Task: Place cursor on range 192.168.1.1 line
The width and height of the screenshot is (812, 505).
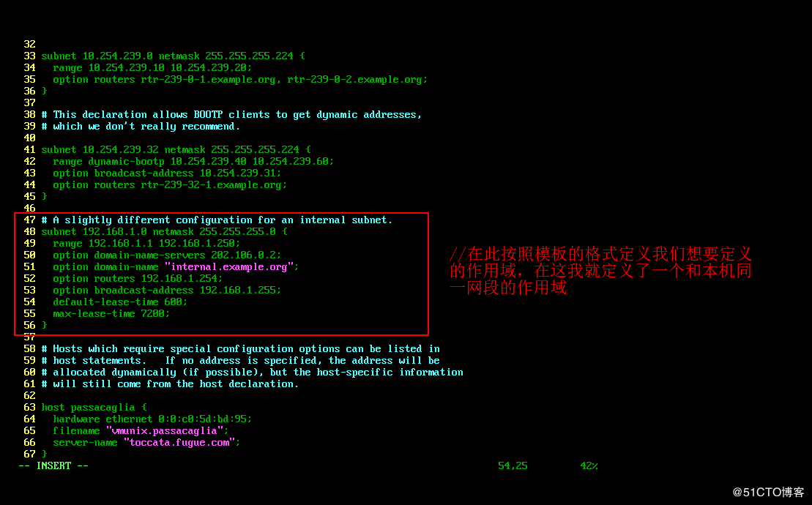Action: 146,244
